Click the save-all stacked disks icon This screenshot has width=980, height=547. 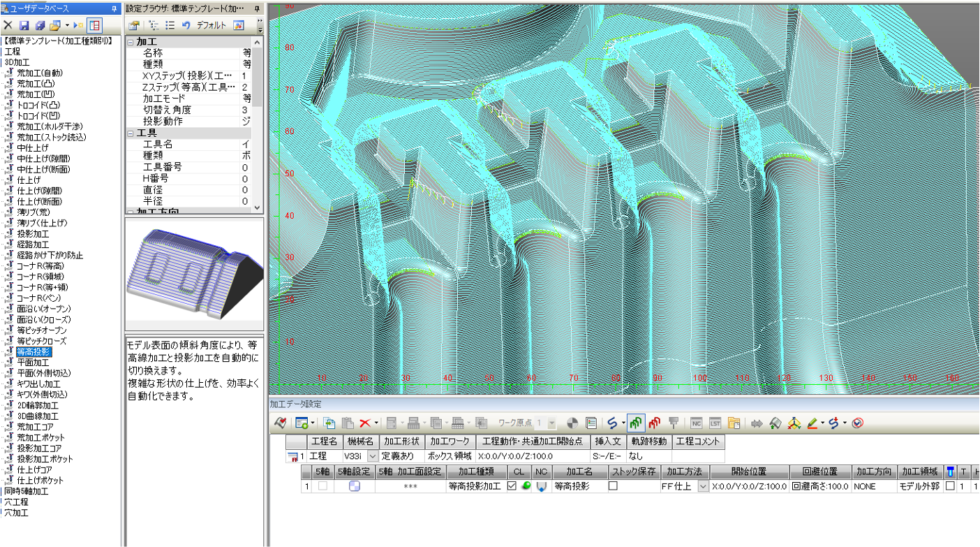click(x=40, y=25)
